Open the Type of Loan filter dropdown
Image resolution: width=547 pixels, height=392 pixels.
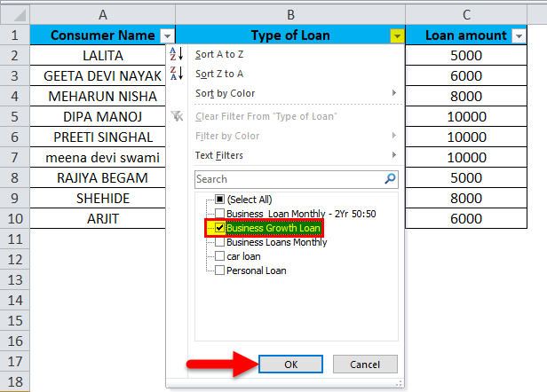pyautogui.click(x=397, y=35)
